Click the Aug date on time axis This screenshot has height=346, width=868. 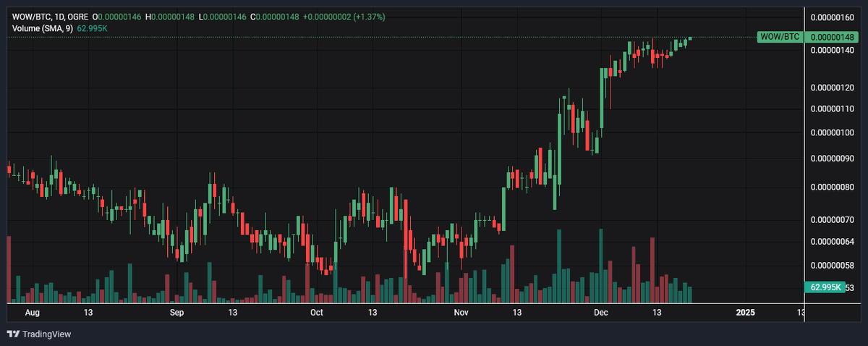[x=33, y=313]
